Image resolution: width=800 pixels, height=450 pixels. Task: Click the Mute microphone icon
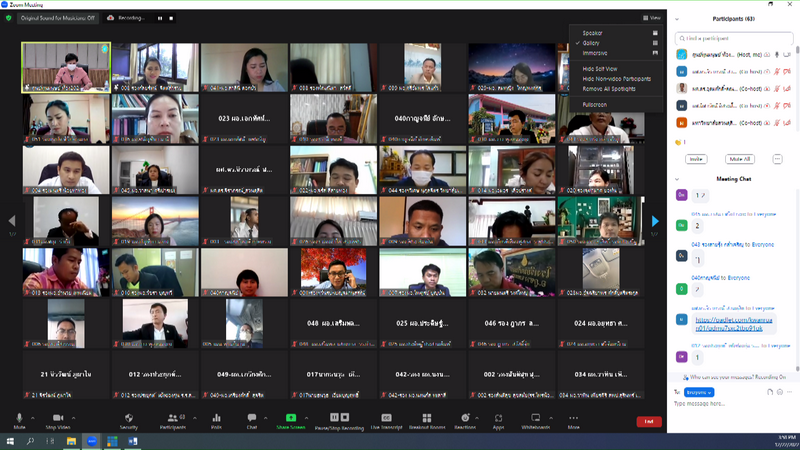click(19, 418)
